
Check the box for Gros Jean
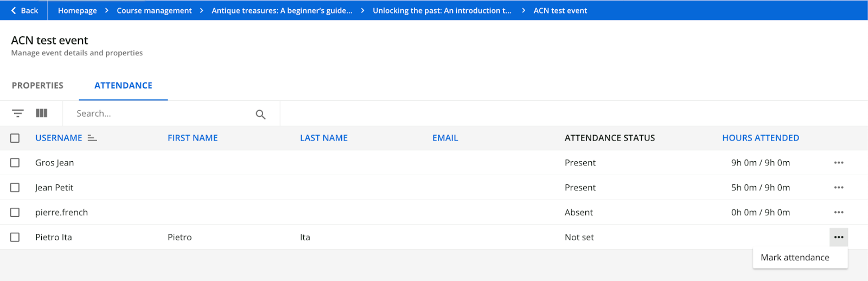click(x=15, y=163)
